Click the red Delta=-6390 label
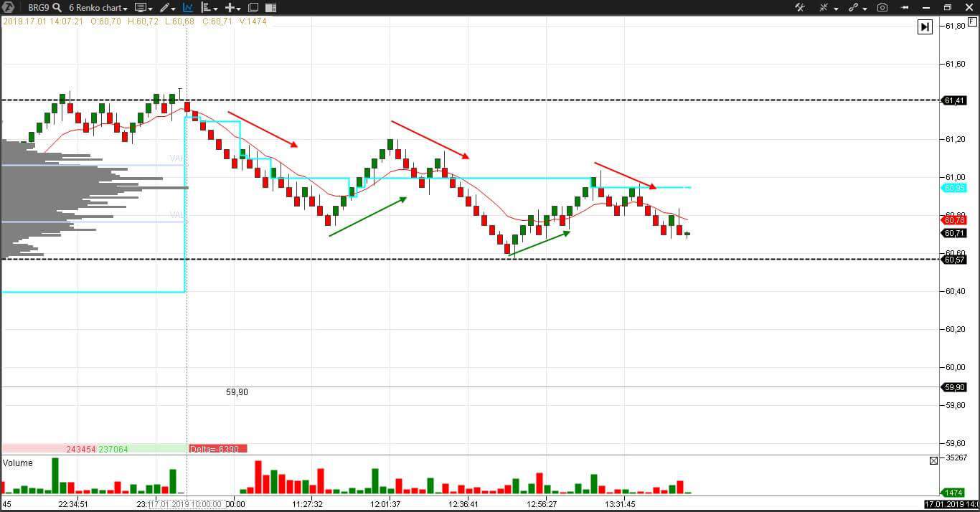The image size is (980, 512). pos(218,449)
